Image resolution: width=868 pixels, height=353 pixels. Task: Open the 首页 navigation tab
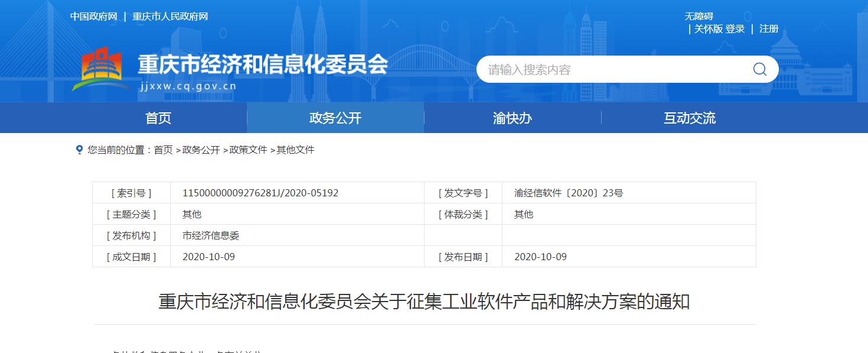(x=158, y=118)
